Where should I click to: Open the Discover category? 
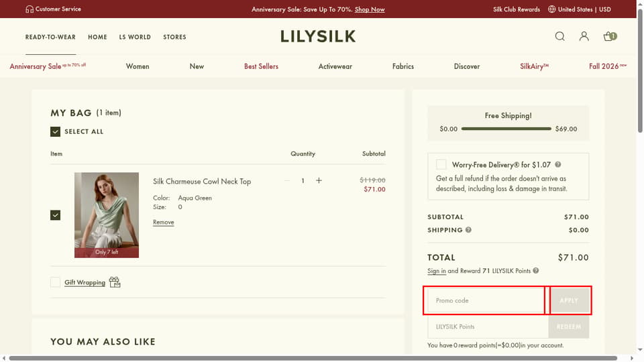(467, 66)
